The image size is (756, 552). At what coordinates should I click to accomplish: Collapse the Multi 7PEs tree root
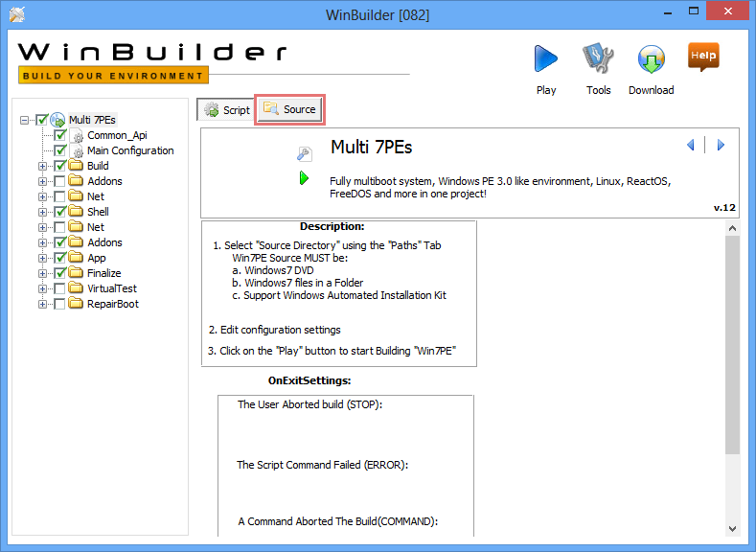(x=24, y=120)
